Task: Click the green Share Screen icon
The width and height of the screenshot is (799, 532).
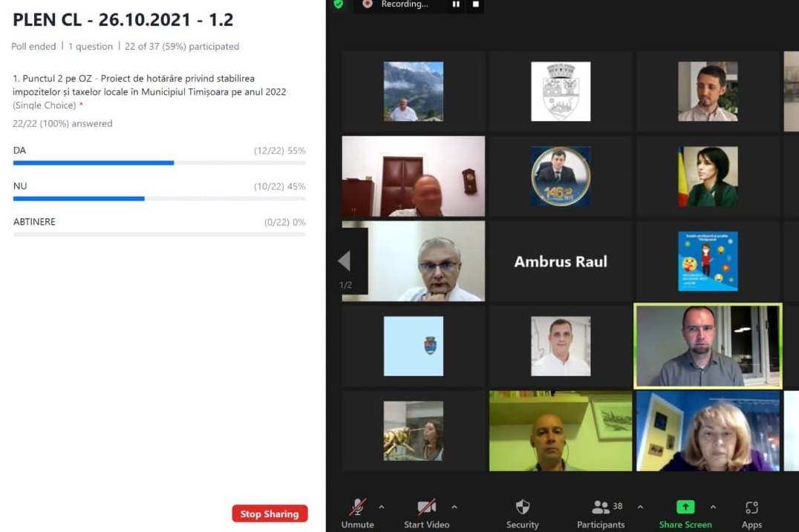Action: click(x=685, y=508)
